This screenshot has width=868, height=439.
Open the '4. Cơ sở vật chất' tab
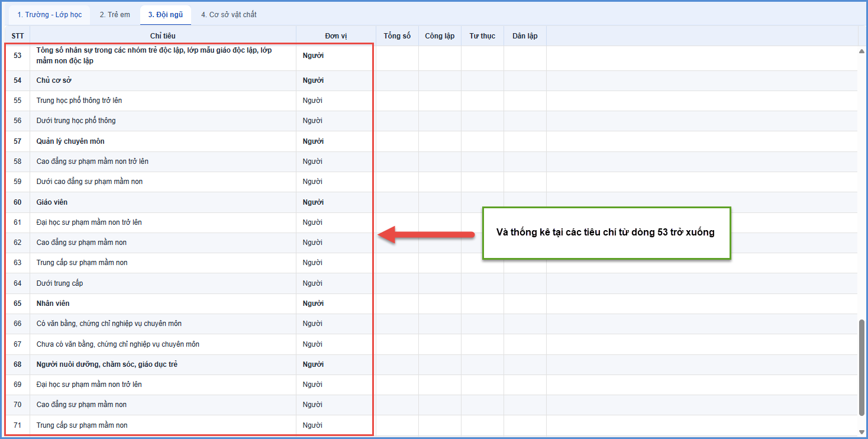point(229,15)
